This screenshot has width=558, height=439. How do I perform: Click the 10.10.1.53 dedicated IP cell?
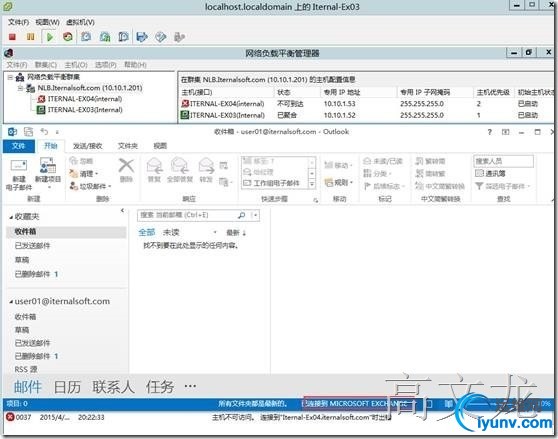click(x=339, y=104)
